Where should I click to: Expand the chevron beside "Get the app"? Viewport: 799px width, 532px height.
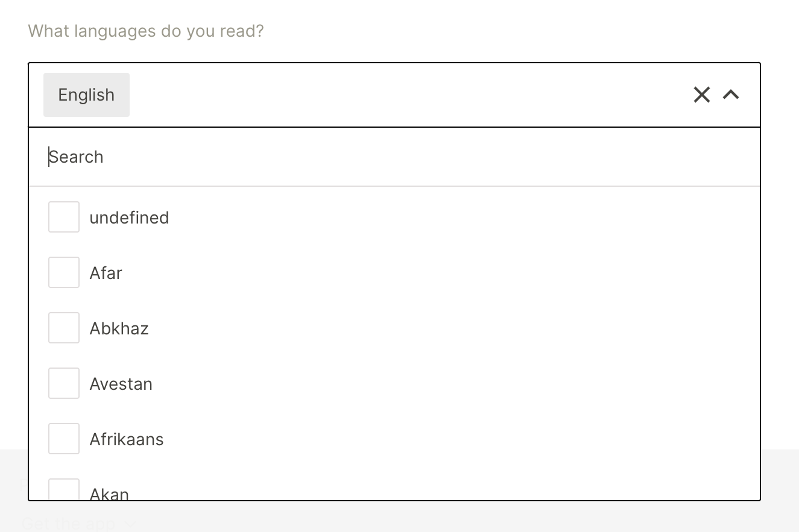click(131, 524)
